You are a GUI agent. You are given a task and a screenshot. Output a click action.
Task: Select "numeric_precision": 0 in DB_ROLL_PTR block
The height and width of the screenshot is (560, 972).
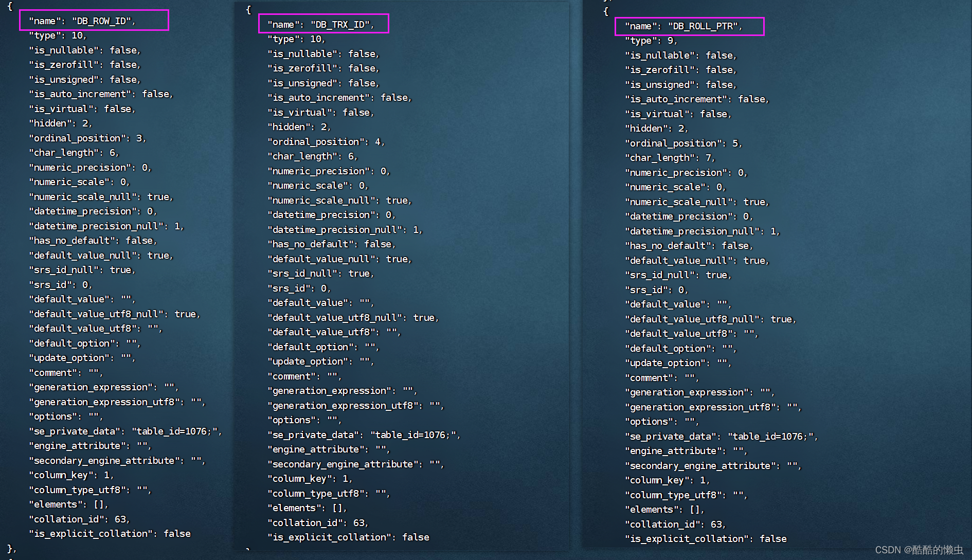687,173
